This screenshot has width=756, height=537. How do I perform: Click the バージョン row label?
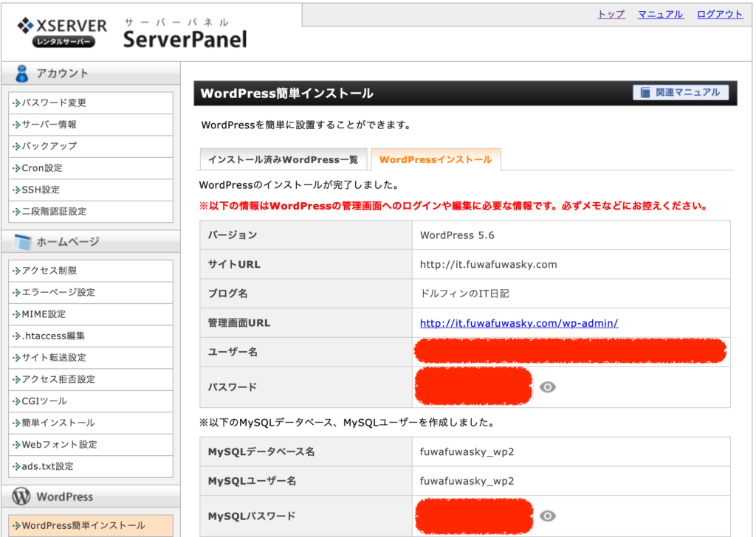pos(233,235)
